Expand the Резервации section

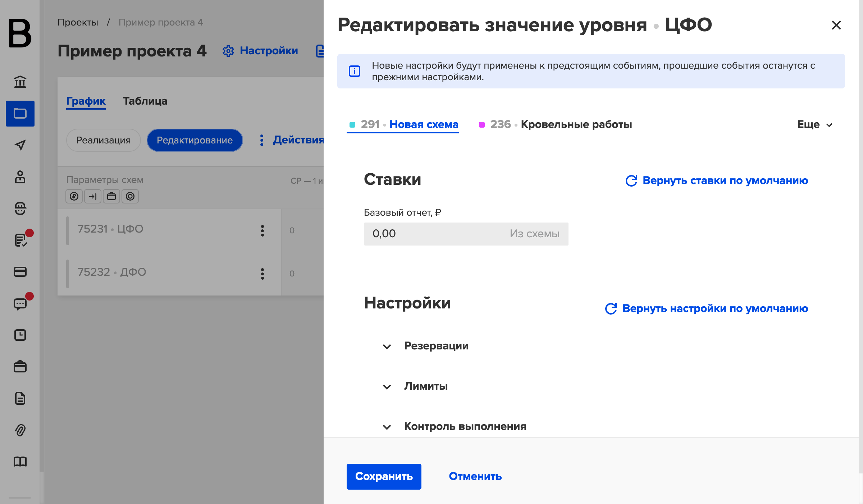tap(426, 346)
